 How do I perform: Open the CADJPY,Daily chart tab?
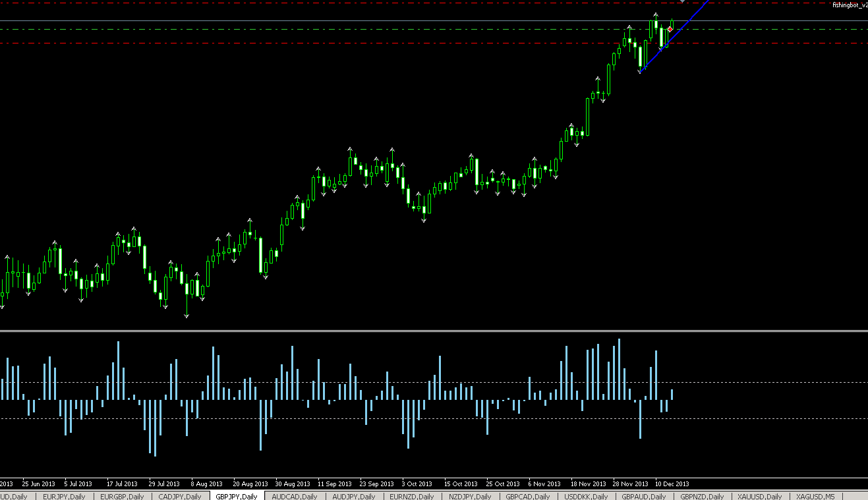[x=180, y=496]
